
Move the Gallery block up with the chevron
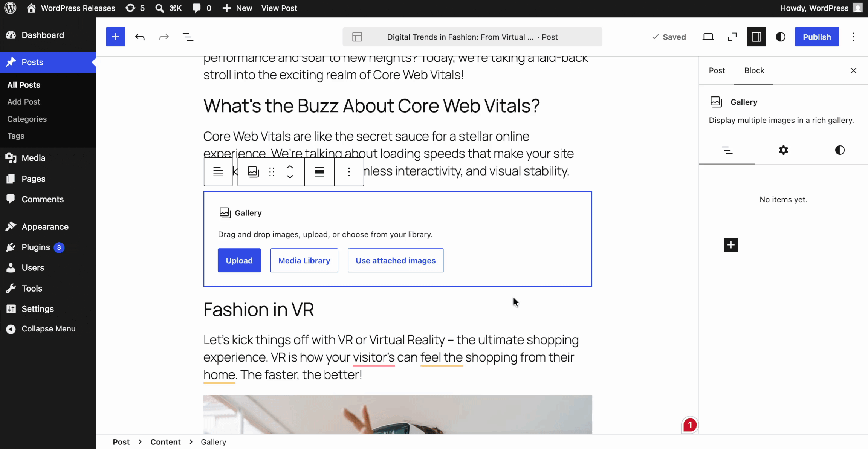[290, 167]
